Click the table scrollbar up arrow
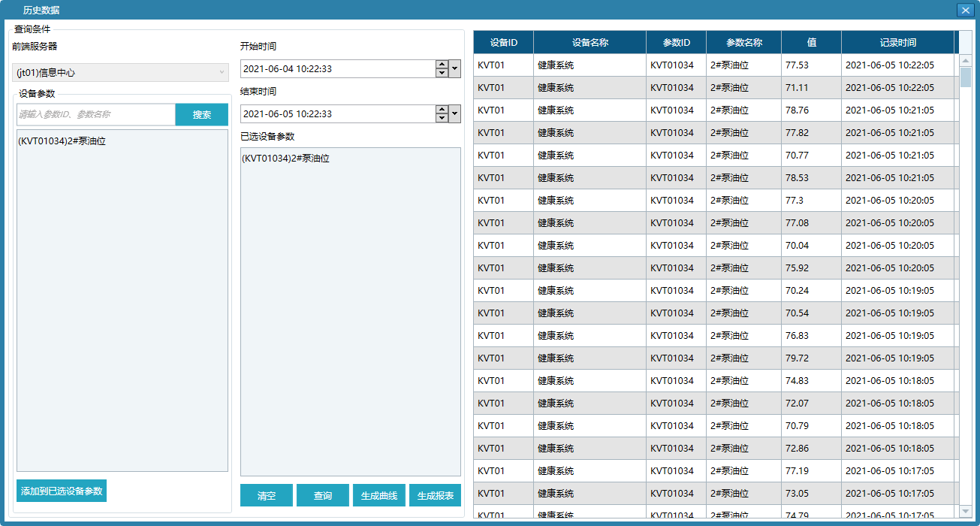 point(966,59)
